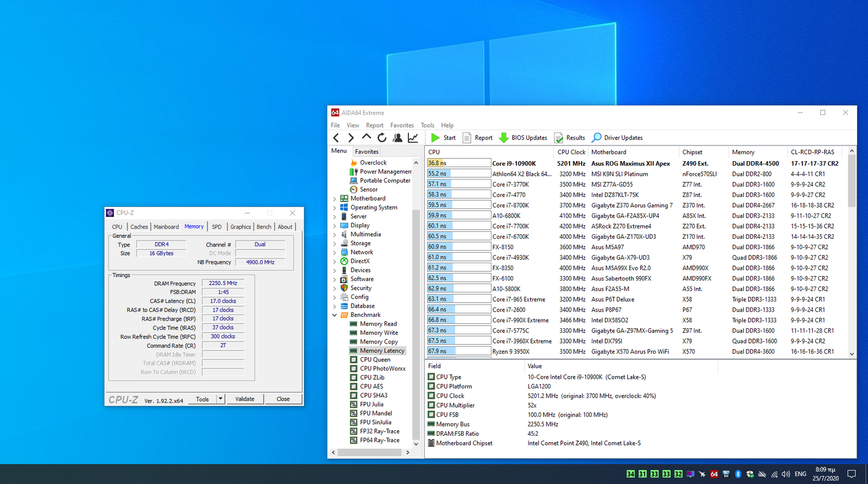This screenshot has height=484, width=868.
Task: Click BIOS Updates in the toolbar
Action: (523, 138)
